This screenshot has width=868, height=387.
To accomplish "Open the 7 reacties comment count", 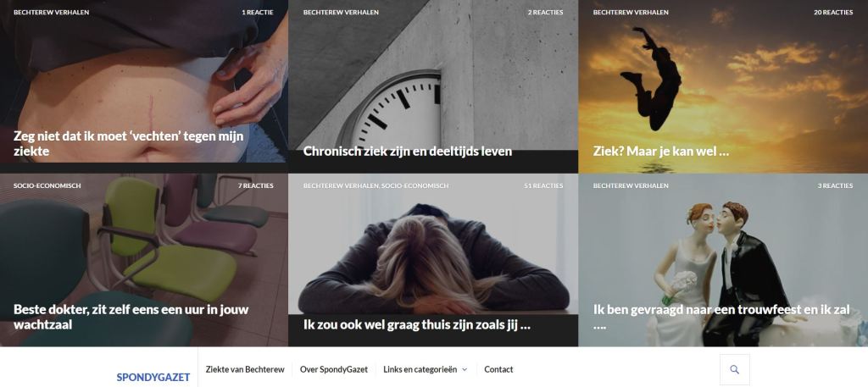I will tap(256, 185).
